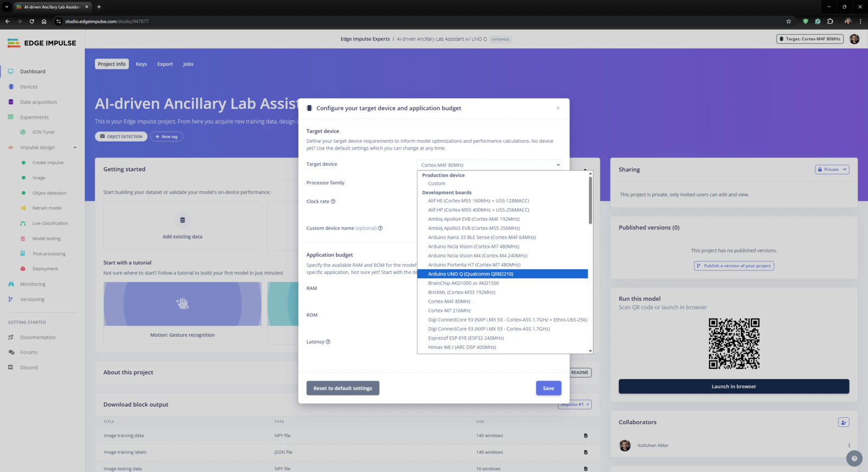Open the Impulse #1 selector

[x=575, y=405]
